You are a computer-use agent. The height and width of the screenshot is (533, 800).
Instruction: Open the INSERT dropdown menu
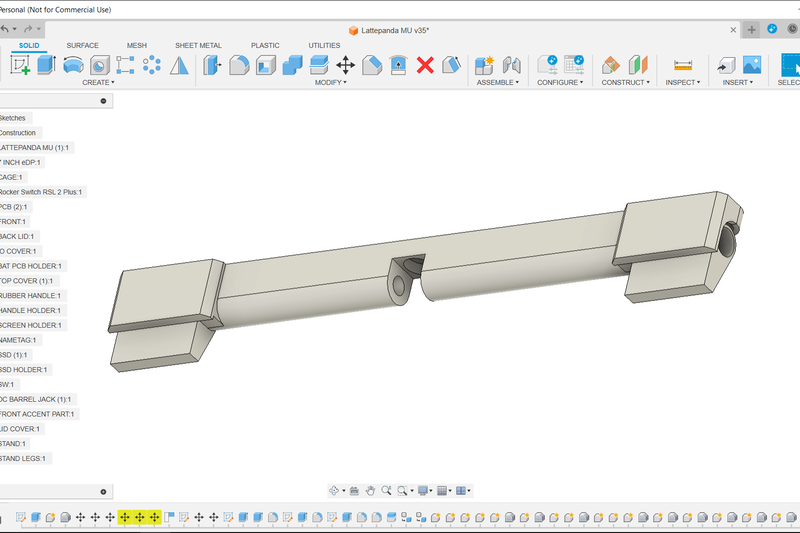pos(737,82)
